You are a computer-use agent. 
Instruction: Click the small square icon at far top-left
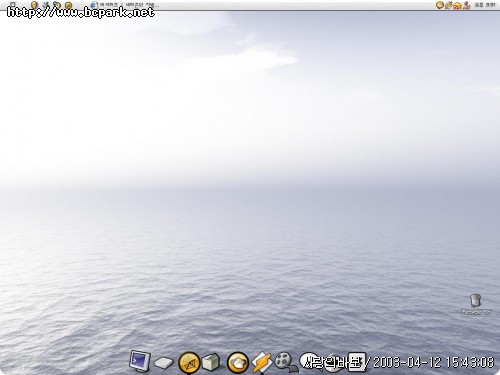[13, 4]
